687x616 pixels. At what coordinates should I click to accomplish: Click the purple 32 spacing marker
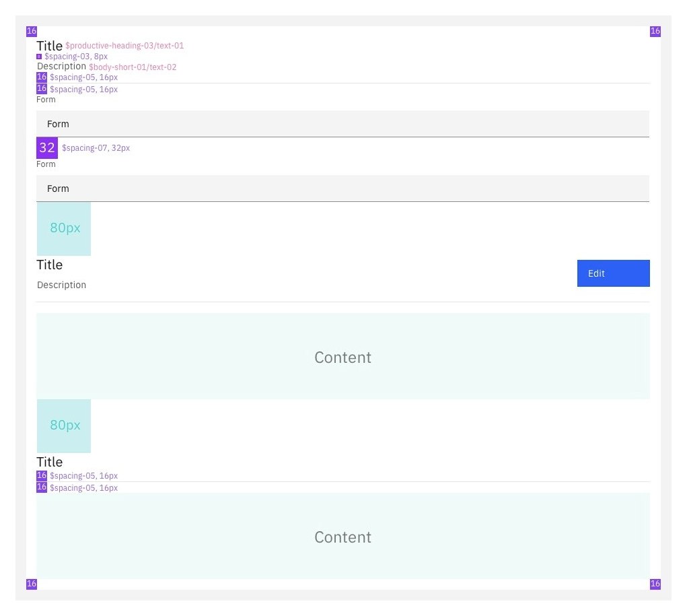(x=47, y=147)
